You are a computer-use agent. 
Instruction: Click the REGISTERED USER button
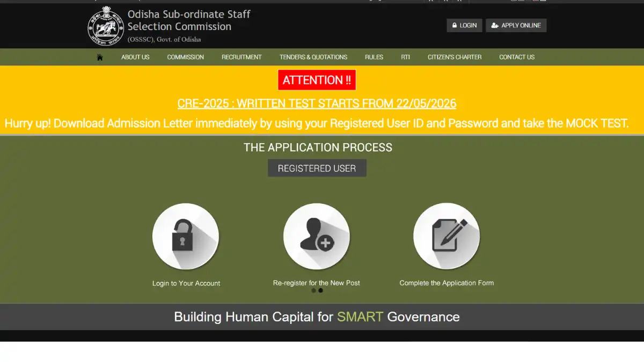tap(317, 168)
